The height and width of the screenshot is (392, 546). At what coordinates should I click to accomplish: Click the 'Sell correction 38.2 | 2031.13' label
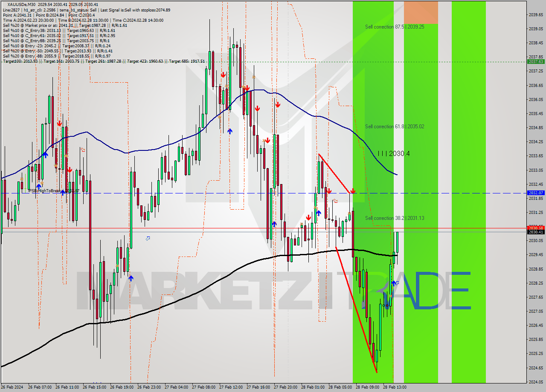[395, 218]
